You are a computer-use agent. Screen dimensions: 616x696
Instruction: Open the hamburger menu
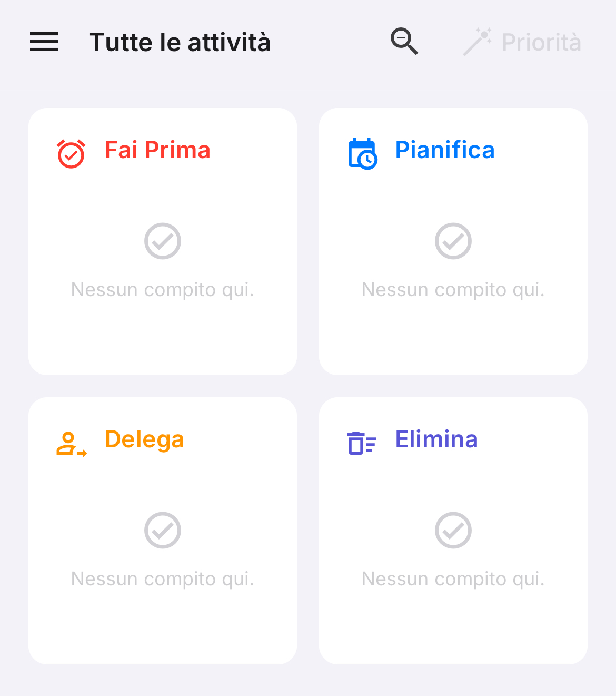click(44, 42)
